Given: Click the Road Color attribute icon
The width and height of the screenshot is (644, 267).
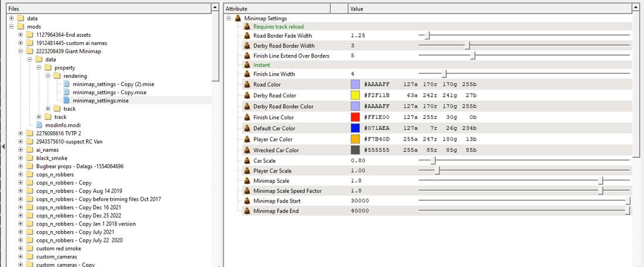Looking at the screenshot, I should [248, 85].
